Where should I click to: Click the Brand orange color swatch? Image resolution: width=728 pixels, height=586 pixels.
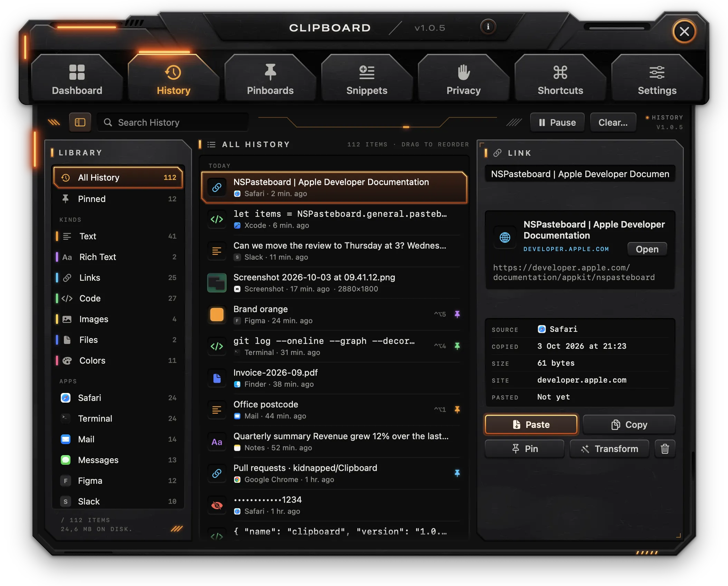click(217, 315)
